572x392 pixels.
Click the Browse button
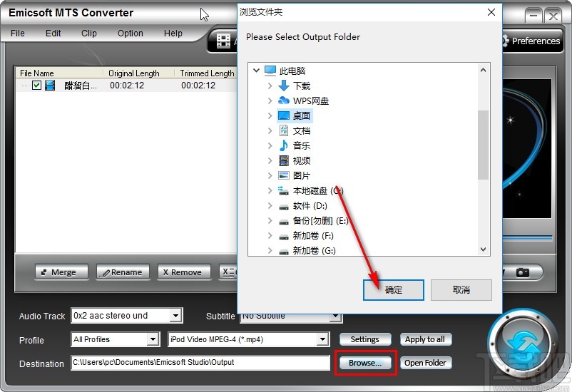click(x=365, y=363)
